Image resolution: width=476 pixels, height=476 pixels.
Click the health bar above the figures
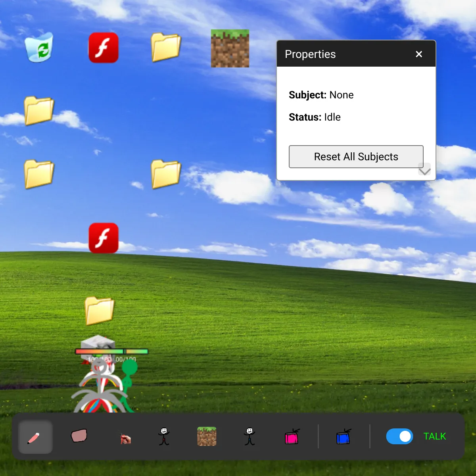click(x=111, y=351)
